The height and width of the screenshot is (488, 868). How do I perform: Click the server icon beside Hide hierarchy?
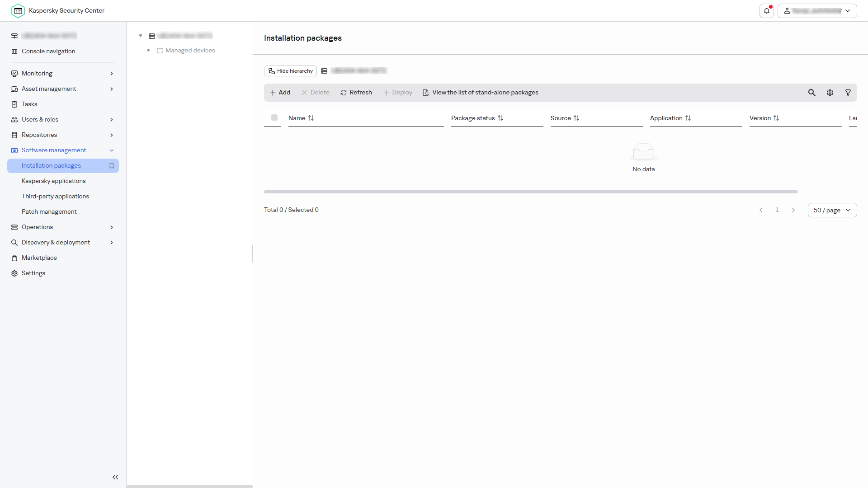coord(324,71)
